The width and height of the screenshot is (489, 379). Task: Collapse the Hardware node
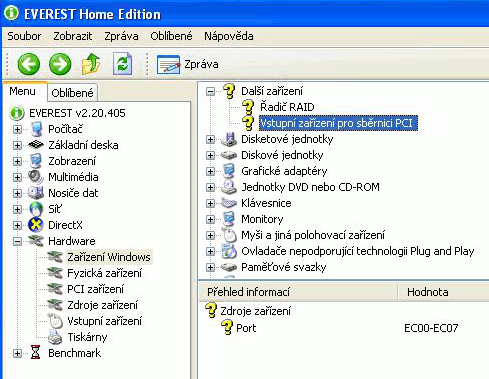coord(17,241)
